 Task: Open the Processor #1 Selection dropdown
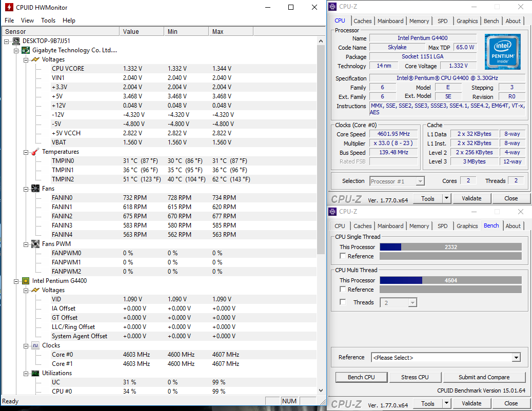tap(420, 181)
